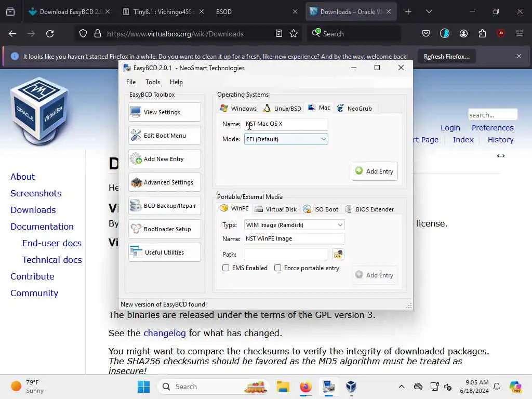Click the View Settings monitor icon
This screenshot has width=532, height=399.
pos(136,112)
